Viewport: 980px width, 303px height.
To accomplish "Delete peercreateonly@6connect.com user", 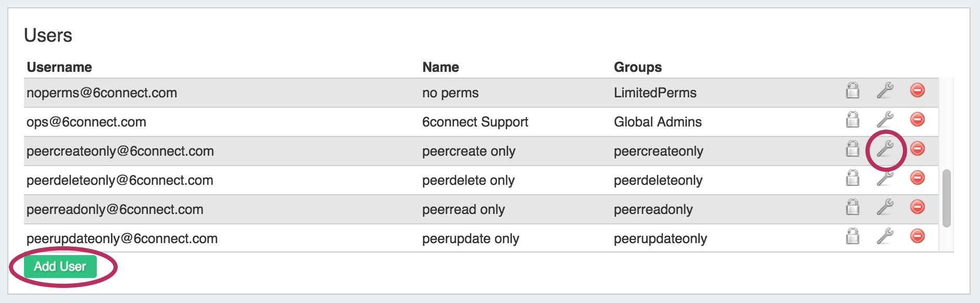I will click(917, 148).
